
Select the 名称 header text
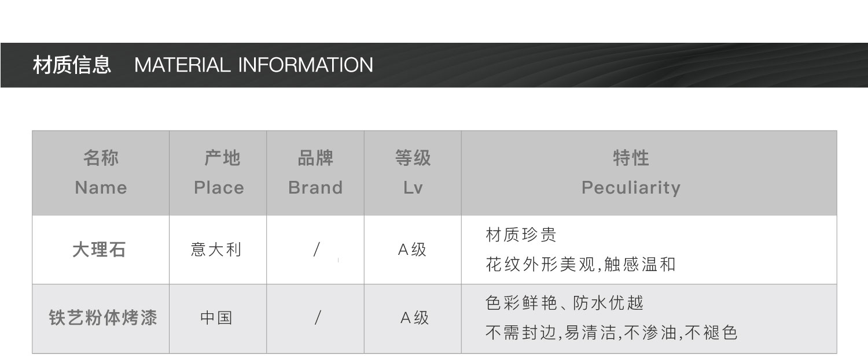(x=101, y=158)
